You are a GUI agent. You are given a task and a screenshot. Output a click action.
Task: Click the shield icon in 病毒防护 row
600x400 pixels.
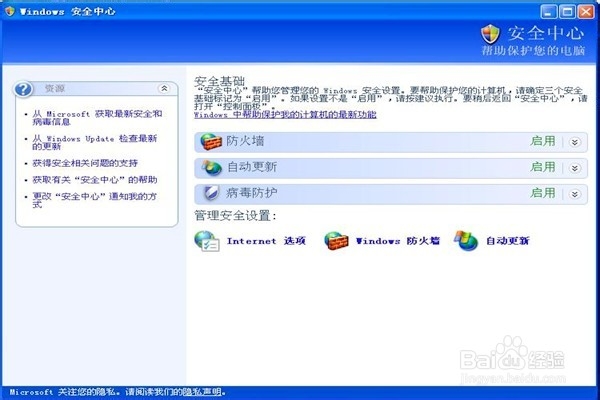(211, 193)
